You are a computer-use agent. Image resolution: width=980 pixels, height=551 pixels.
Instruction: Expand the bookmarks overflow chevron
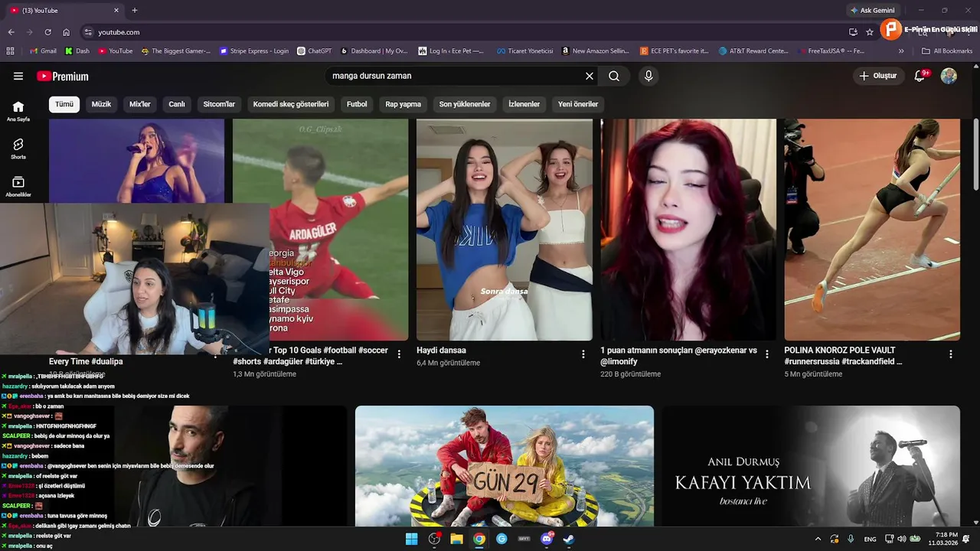pyautogui.click(x=901, y=51)
